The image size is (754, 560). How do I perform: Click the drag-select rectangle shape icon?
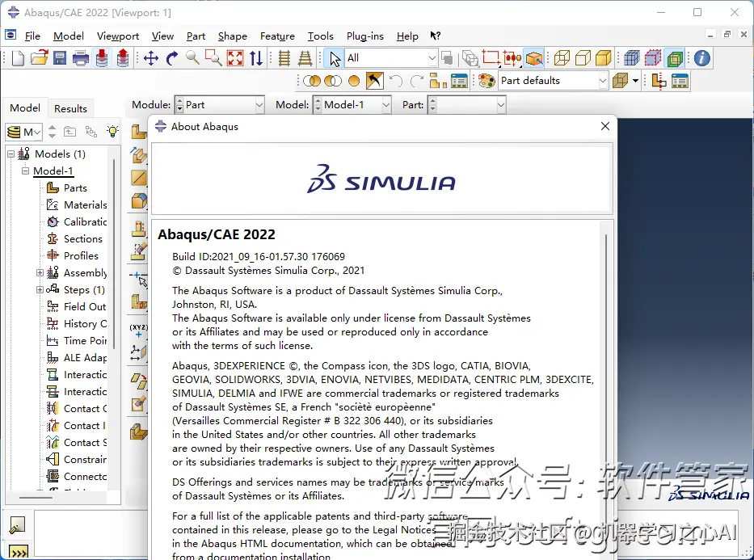491,58
